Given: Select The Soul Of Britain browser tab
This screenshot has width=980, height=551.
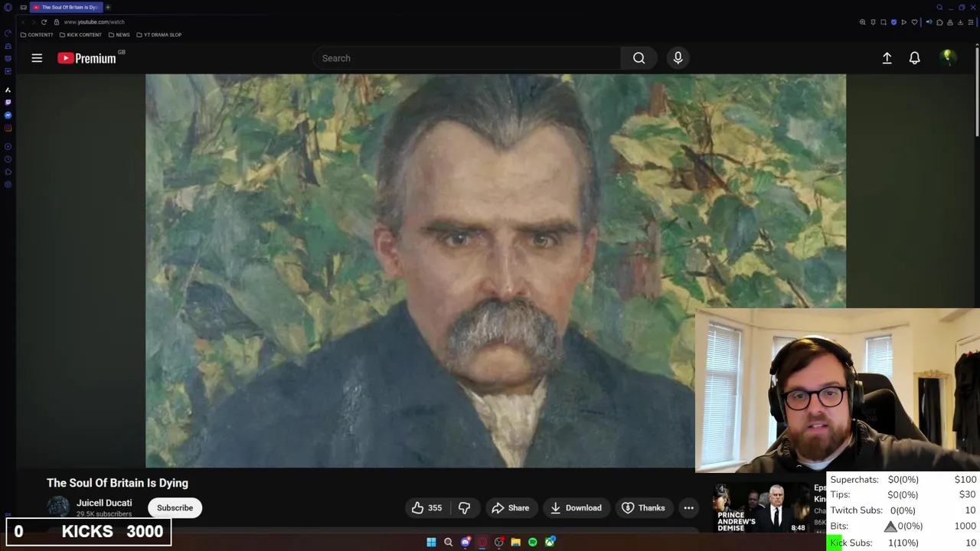Looking at the screenshot, I should (x=65, y=7).
